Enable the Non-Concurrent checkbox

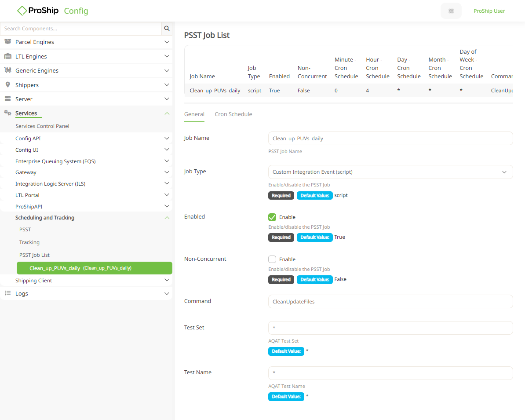click(272, 259)
